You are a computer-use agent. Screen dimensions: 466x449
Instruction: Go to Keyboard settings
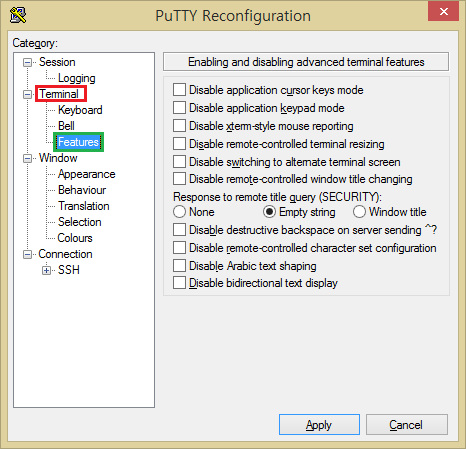pyautogui.click(x=80, y=110)
